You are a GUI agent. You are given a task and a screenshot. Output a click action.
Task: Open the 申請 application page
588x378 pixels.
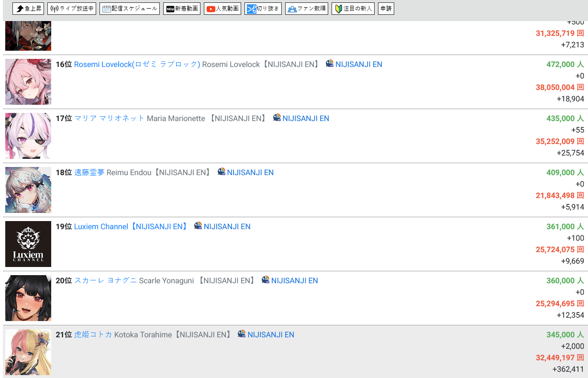pyautogui.click(x=386, y=9)
